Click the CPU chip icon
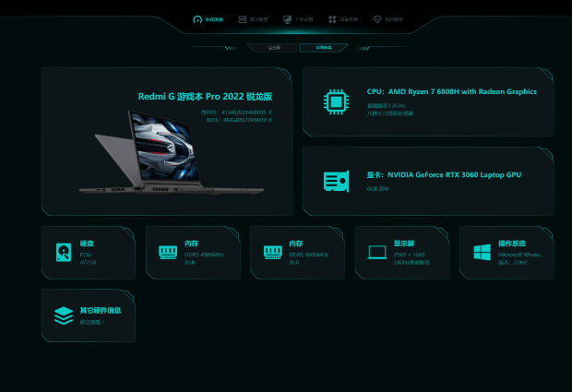 click(336, 101)
